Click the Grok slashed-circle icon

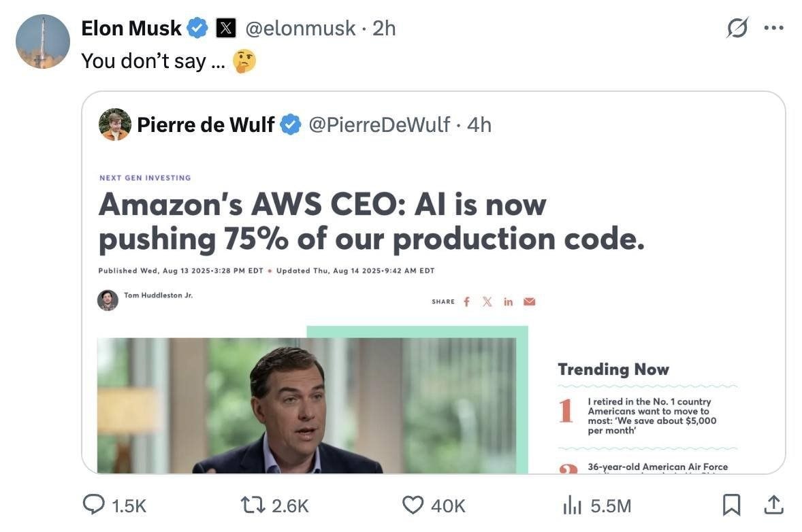pos(737,29)
